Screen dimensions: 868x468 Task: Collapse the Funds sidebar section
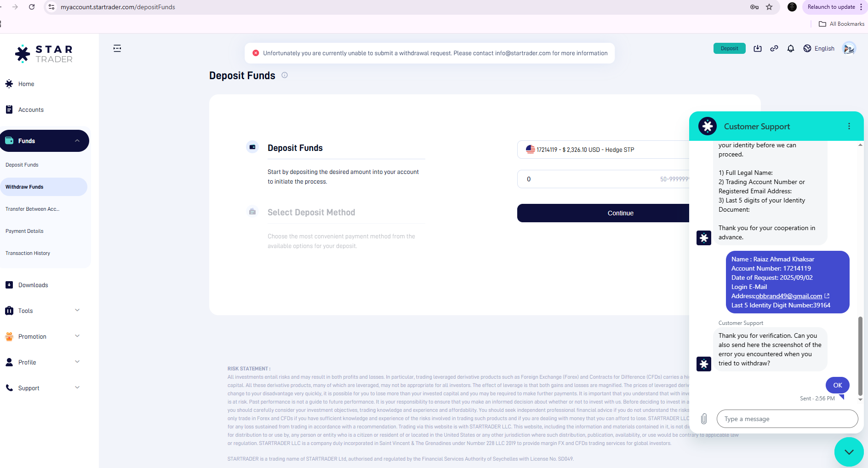(x=77, y=141)
